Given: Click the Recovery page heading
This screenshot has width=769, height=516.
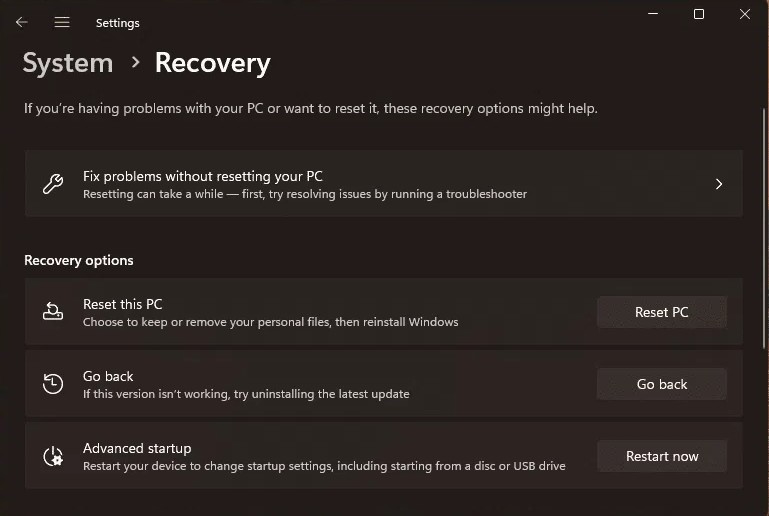Looking at the screenshot, I should (212, 63).
